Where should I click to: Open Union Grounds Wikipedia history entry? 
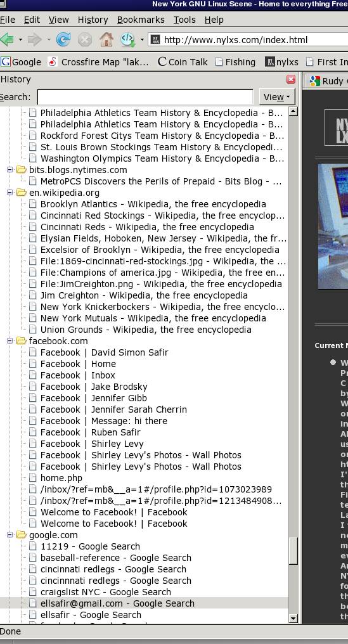[146, 330]
